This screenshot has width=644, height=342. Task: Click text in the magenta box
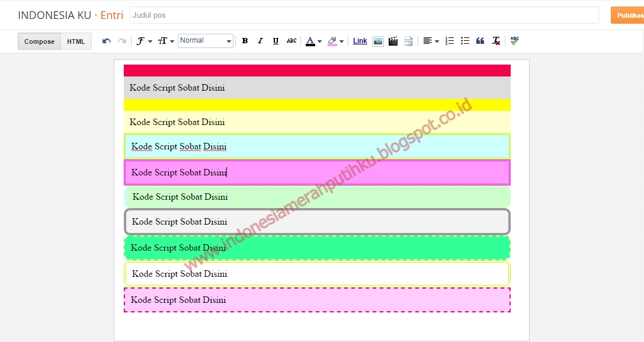pyautogui.click(x=179, y=172)
